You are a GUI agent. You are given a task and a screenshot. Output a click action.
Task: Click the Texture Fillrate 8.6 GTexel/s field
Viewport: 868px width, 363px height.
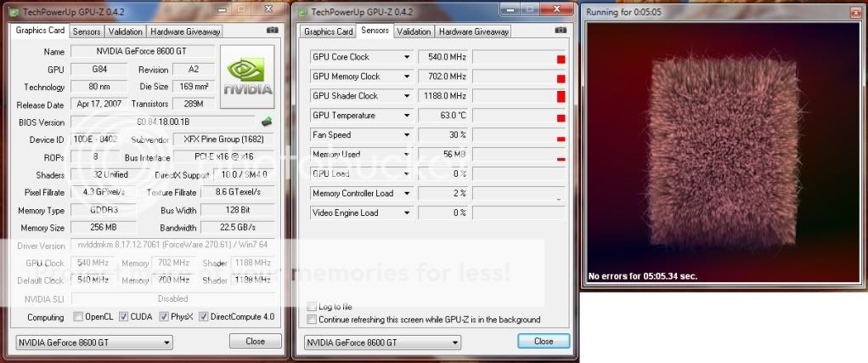[x=238, y=192]
